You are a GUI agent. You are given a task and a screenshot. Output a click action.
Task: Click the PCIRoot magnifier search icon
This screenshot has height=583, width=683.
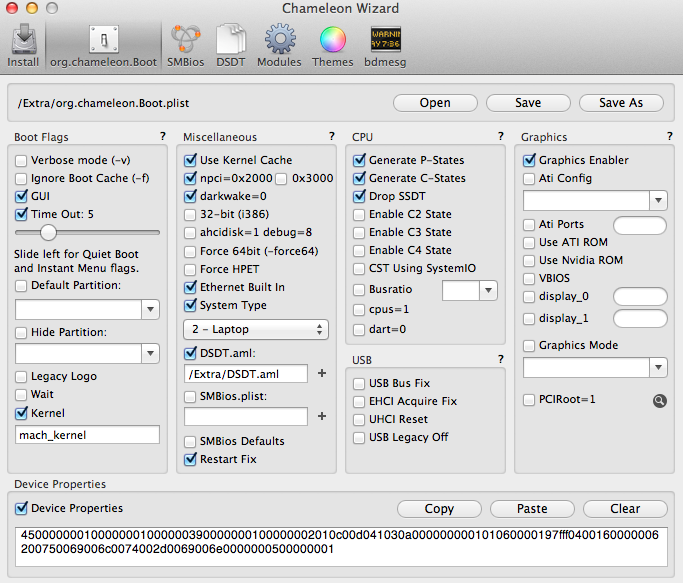click(x=659, y=400)
